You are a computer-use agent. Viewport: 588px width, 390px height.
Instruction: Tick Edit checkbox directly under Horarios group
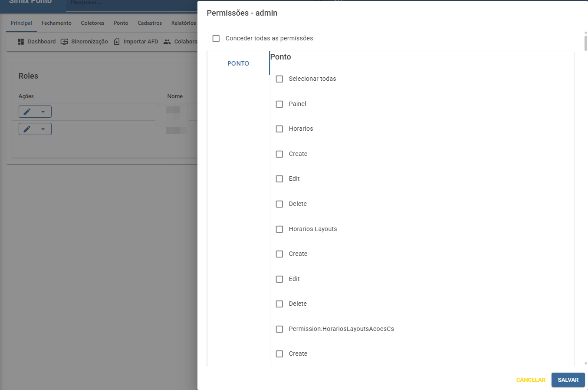[x=279, y=179]
